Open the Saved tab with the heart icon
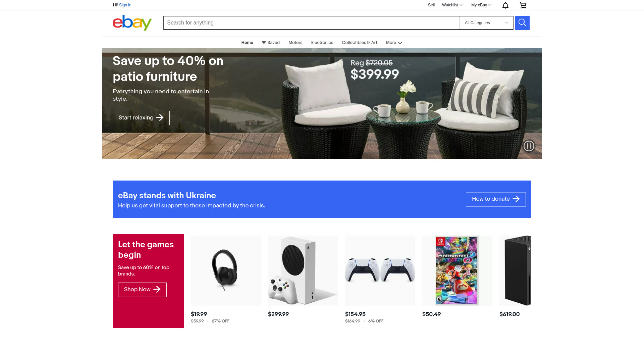The height and width of the screenshot is (349, 644). pyautogui.click(x=271, y=43)
